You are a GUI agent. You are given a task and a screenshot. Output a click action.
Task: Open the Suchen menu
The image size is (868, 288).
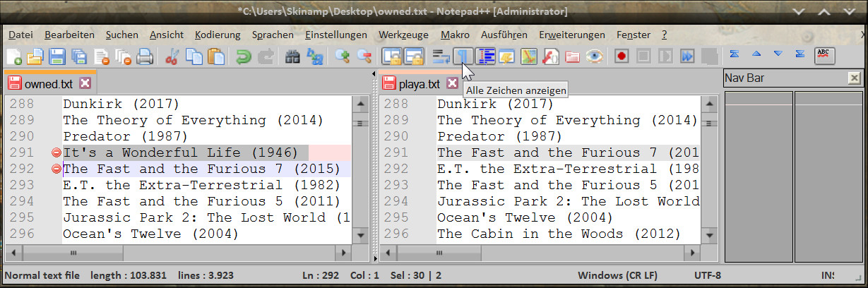coord(122,35)
